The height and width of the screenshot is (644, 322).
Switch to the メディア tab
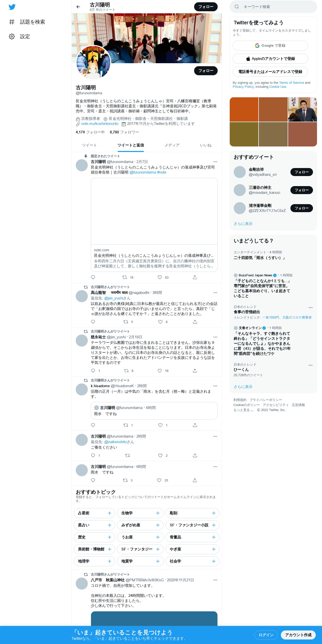172,145
